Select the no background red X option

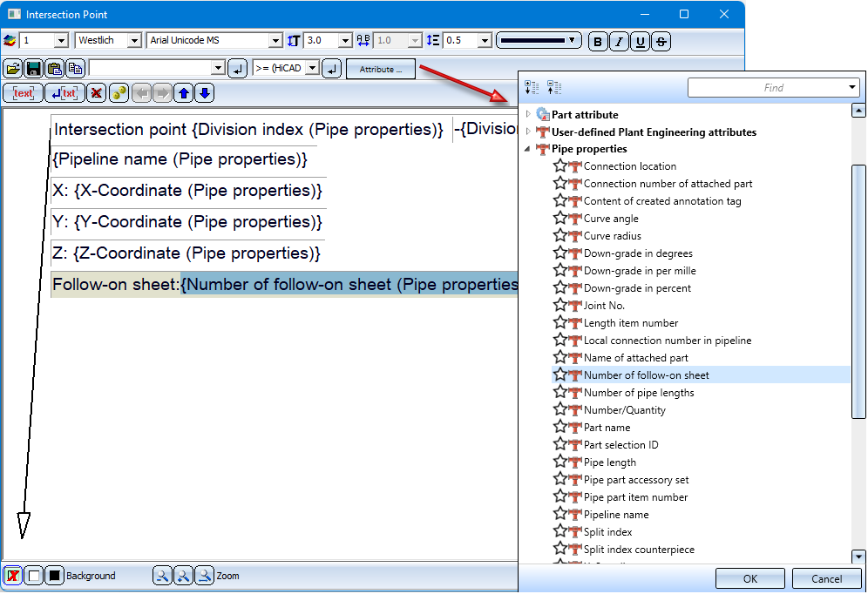[13, 576]
